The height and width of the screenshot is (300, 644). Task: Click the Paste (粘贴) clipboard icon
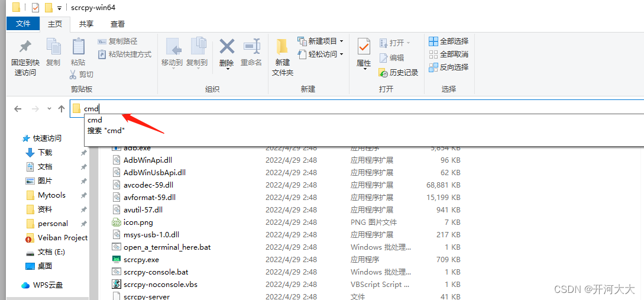(78, 46)
